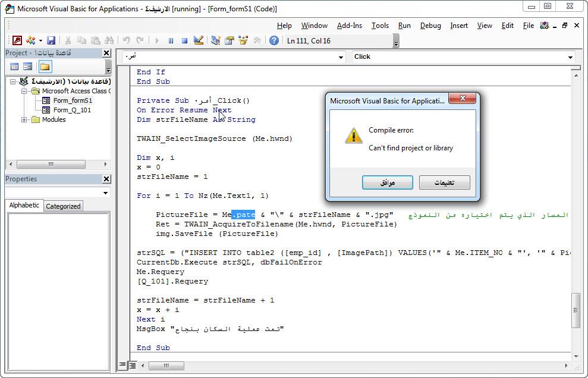The width and height of the screenshot is (588, 378).
Task: Save the project with the floppy icon
Action: coord(51,40)
